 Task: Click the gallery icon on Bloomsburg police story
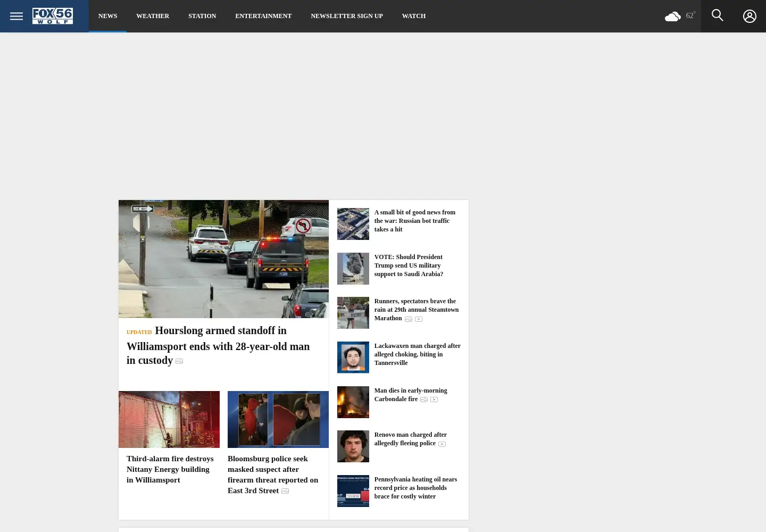[x=285, y=491]
